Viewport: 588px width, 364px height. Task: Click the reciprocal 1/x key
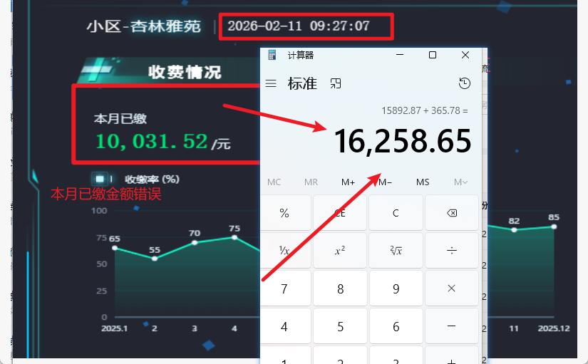pos(284,250)
